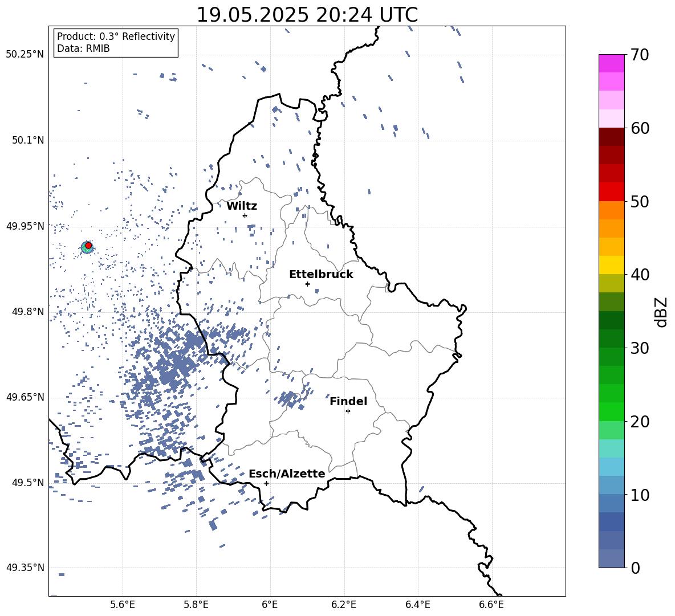Image resolution: width=675 pixels, height=616 pixels.
Task: Click the '49.95°N' latitude label
Action: (x=25, y=226)
